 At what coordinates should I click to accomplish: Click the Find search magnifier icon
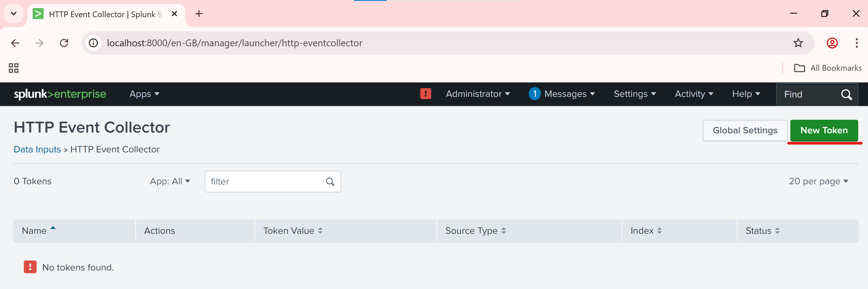[x=846, y=94]
